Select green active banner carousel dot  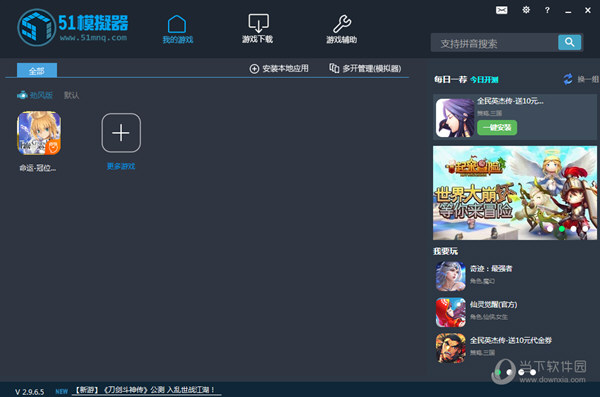click(562, 229)
